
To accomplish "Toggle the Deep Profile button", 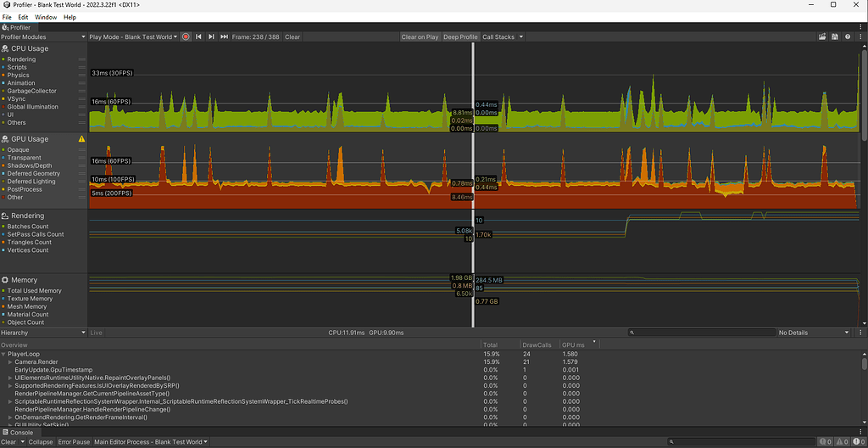I will click(461, 37).
